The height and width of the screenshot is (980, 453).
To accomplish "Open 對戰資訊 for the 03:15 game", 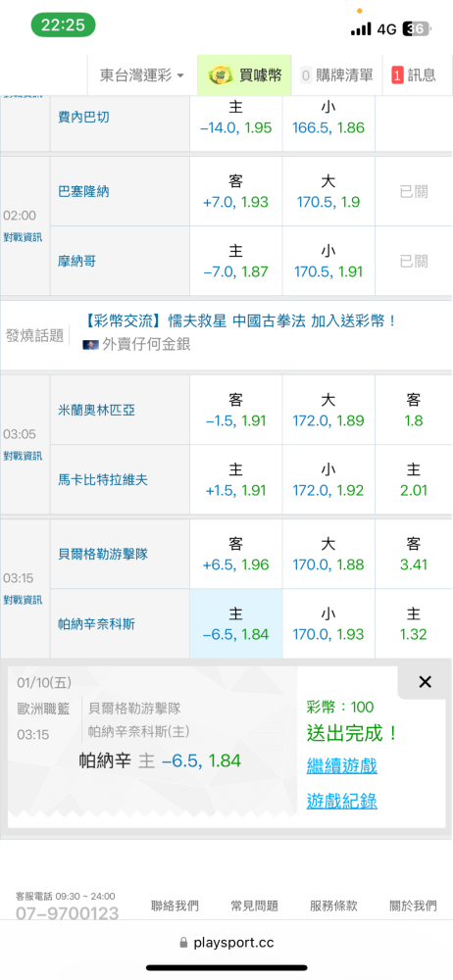I will click(24, 600).
